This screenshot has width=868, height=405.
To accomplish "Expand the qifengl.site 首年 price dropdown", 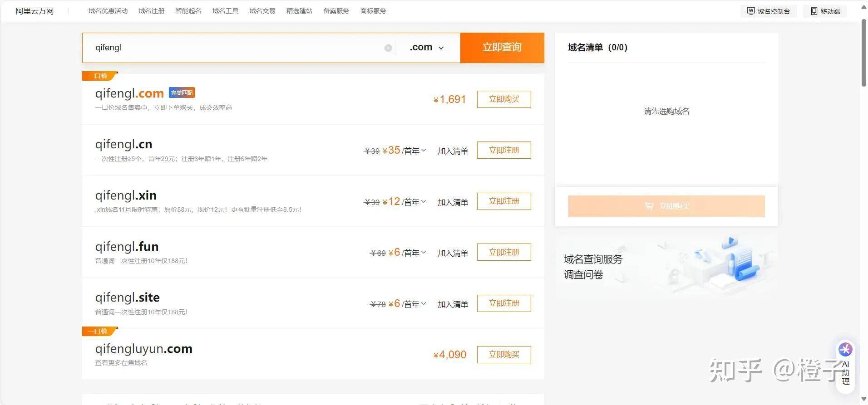I will click(424, 303).
